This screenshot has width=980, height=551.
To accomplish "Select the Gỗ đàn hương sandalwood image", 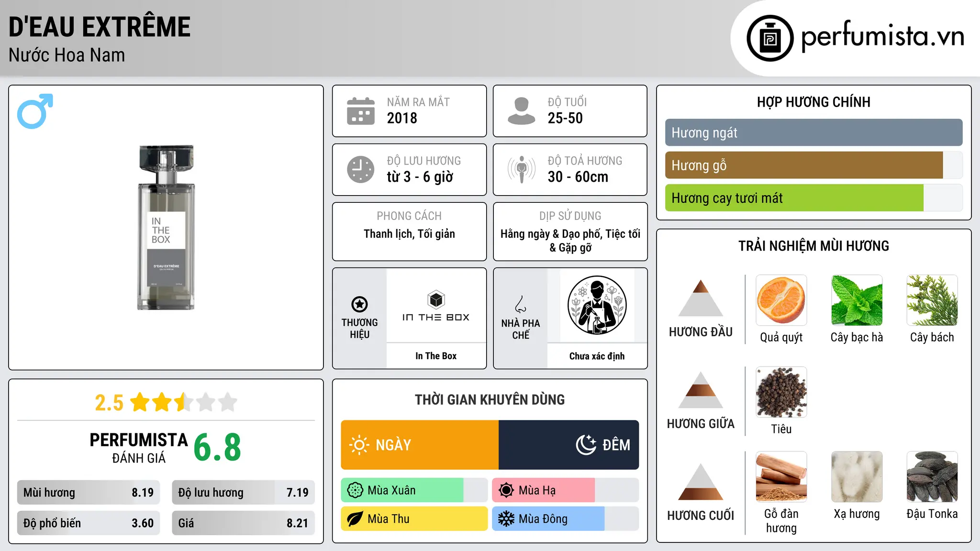I will click(781, 477).
